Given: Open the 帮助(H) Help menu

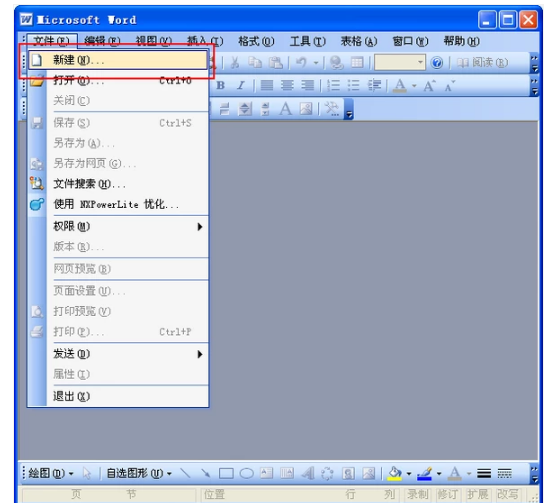Looking at the screenshot, I should click(462, 41).
